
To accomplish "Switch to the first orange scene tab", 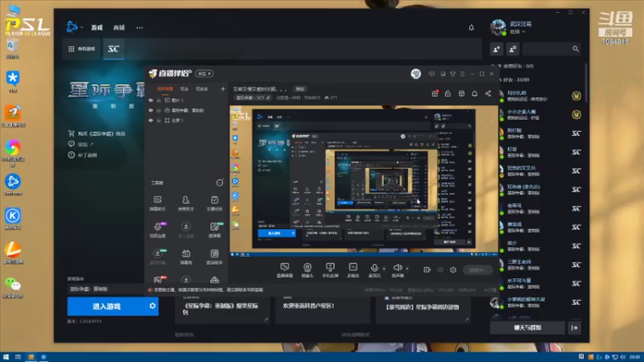I will pyautogui.click(x=165, y=88).
